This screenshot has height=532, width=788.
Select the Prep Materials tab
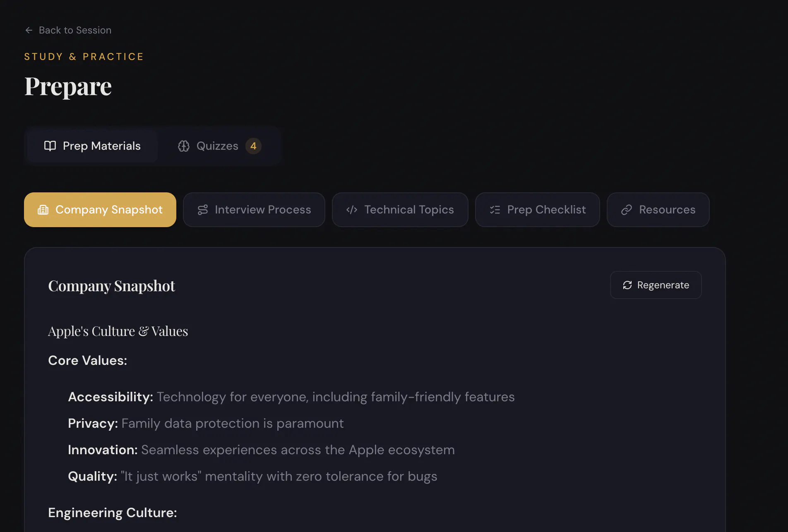pyautogui.click(x=92, y=146)
